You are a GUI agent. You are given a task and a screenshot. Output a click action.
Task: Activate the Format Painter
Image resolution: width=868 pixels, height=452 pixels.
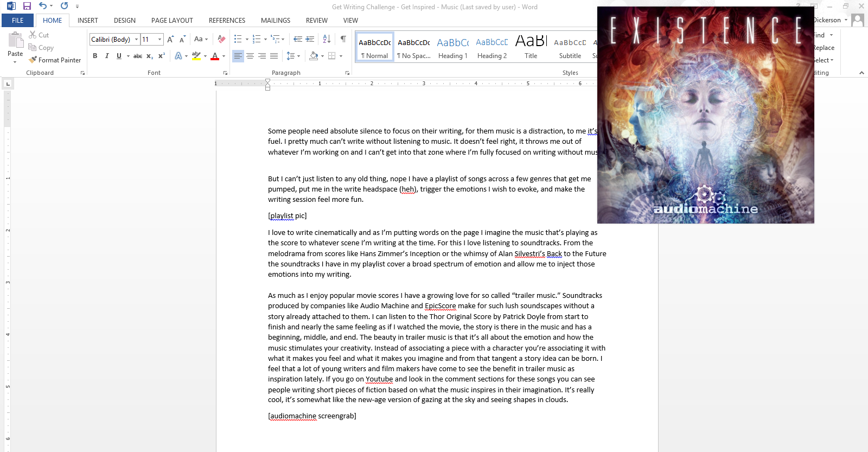tap(55, 60)
